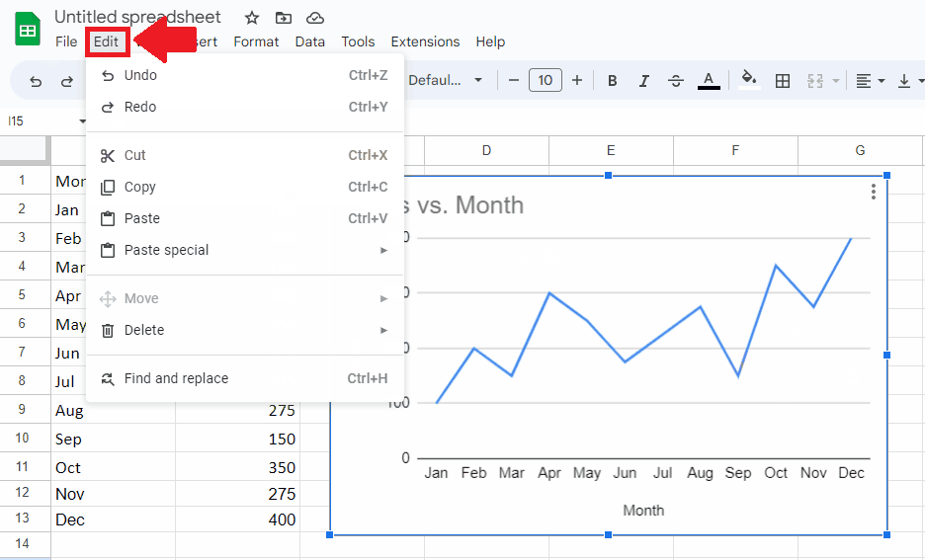Apply strikethrough formatting

676,81
